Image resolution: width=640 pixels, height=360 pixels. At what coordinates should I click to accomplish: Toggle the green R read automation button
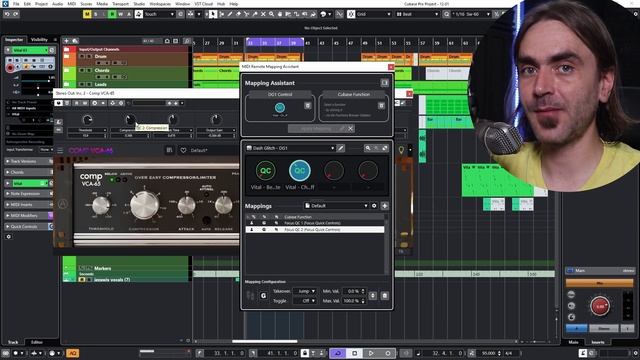112,14
